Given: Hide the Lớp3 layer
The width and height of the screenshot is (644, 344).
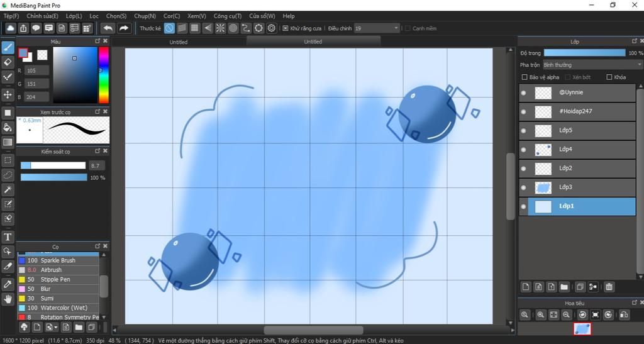Looking at the screenshot, I should [x=523, y=187].
